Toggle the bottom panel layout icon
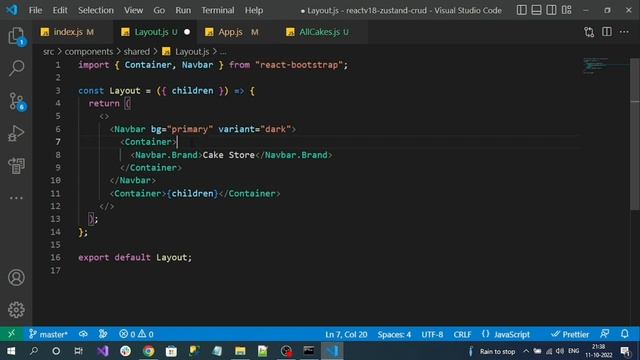This screenshot has height=360, width=640. click(536, 10)
